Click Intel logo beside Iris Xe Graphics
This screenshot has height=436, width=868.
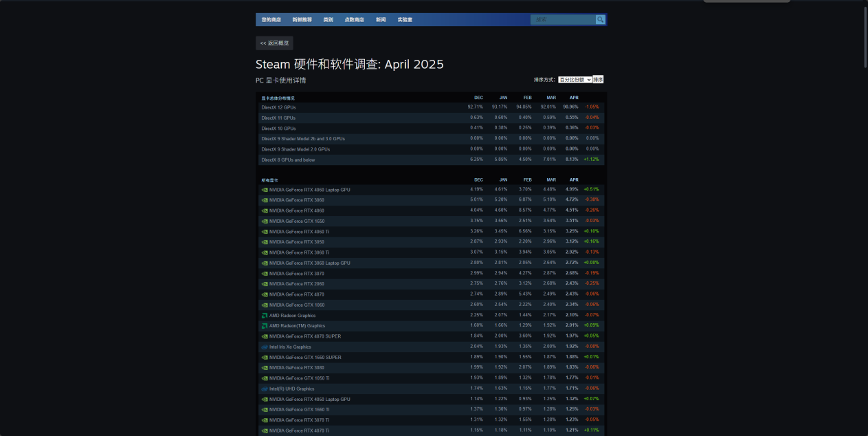265,347
